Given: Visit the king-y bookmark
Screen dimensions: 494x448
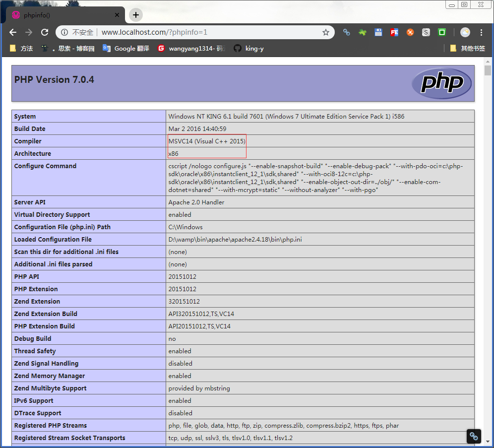Looking at the screenshot, I should point(248,48).
